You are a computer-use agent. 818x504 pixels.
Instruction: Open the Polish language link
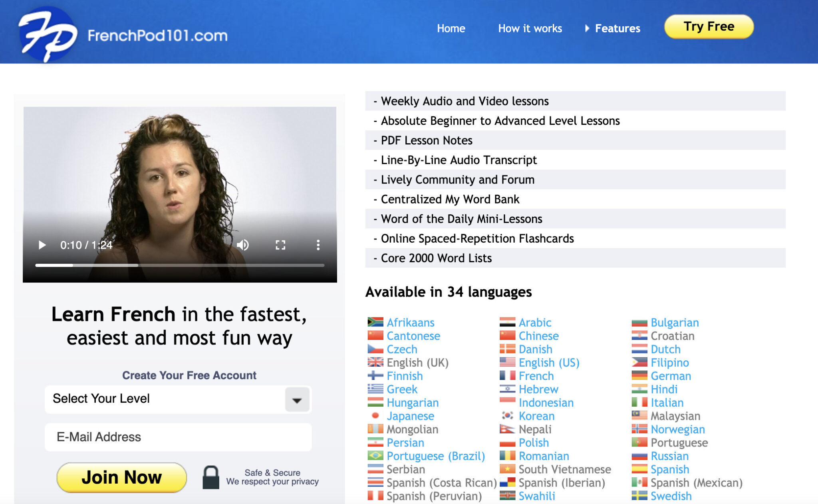point(534,443)
